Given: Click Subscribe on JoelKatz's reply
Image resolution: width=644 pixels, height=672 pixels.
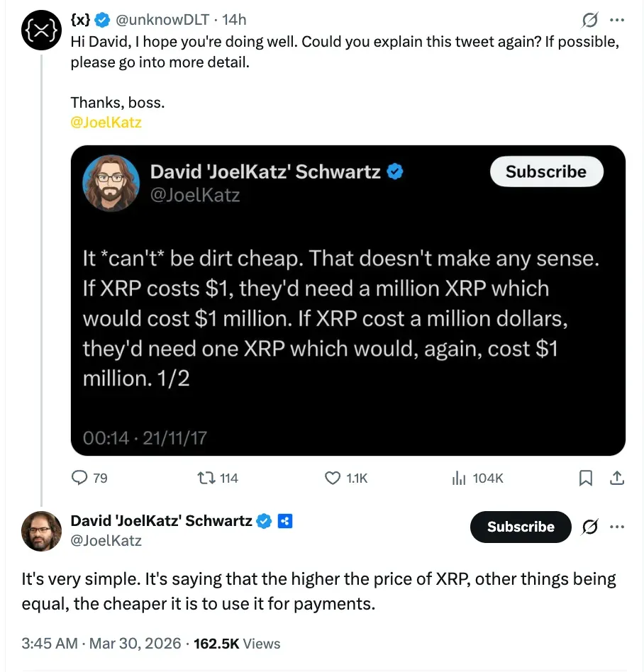Looking at the screenshot, I should coord(520,527).
